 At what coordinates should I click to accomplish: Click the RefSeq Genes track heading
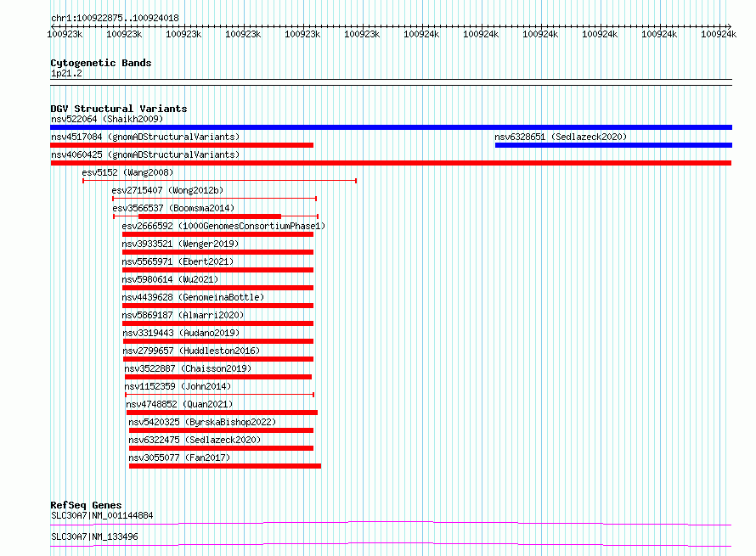[87, 505]
